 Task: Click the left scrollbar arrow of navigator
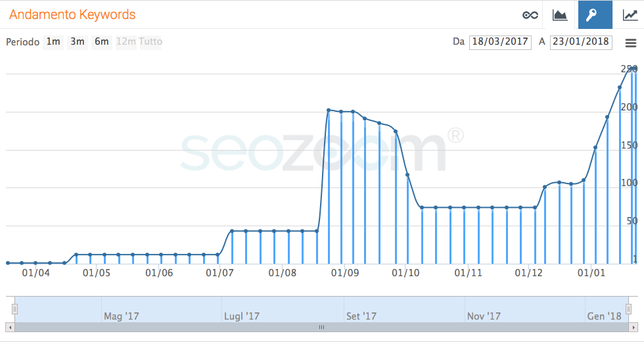pos(10,328)
